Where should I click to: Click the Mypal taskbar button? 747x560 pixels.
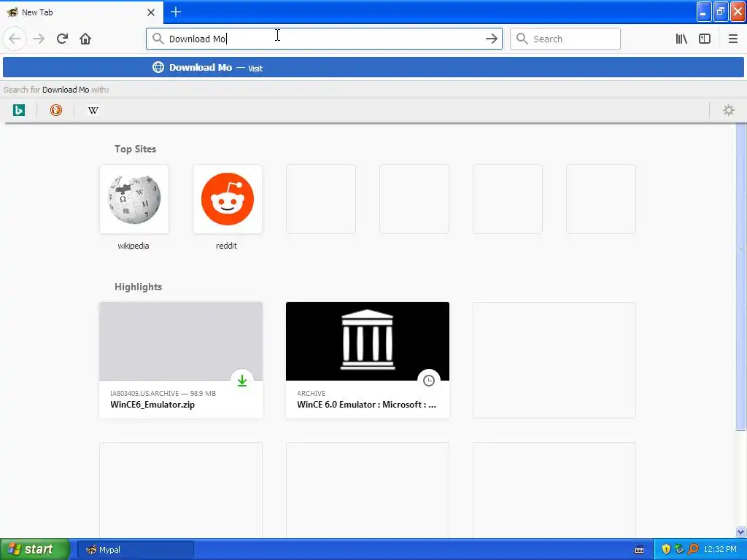[135, 550]
